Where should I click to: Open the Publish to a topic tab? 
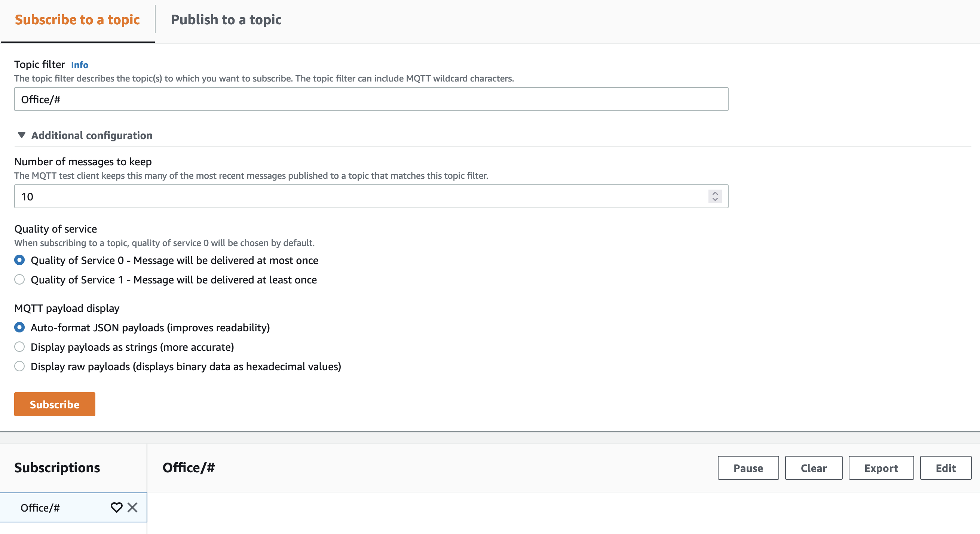click(226, 20)
